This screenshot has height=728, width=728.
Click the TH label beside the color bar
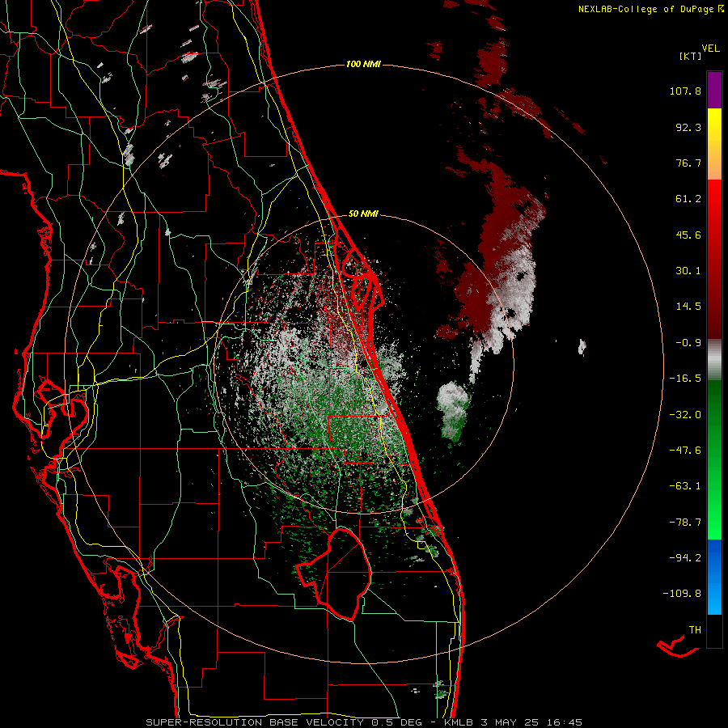[695, 630]
